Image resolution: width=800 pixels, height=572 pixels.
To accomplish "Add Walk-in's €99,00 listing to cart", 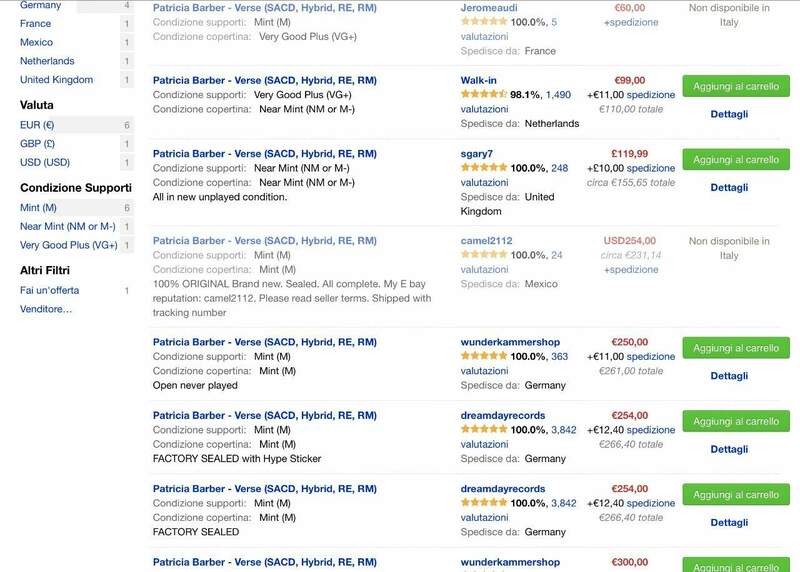I will (736, 86).
